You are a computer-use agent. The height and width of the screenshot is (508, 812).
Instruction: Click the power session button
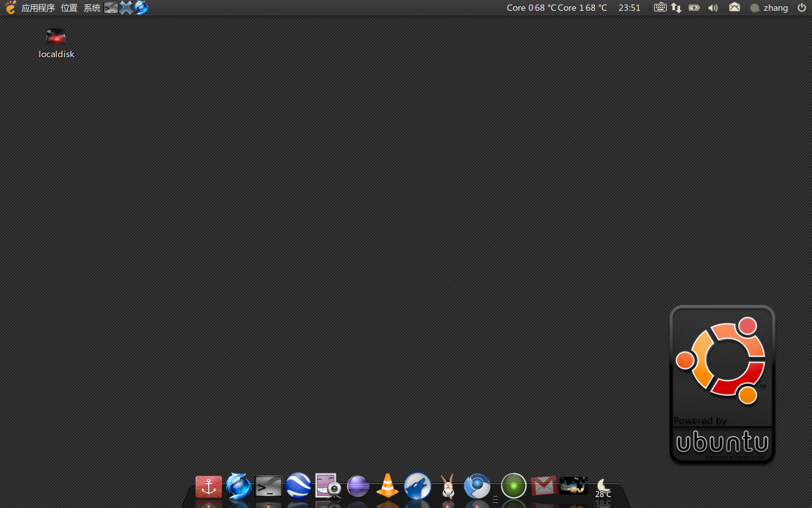[x=802, y=8]
